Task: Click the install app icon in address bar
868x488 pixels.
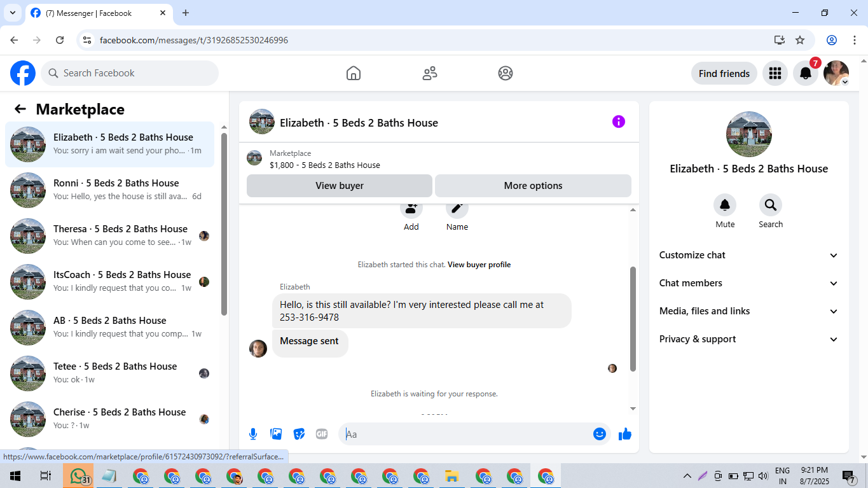Action: (x=780, y=40)
